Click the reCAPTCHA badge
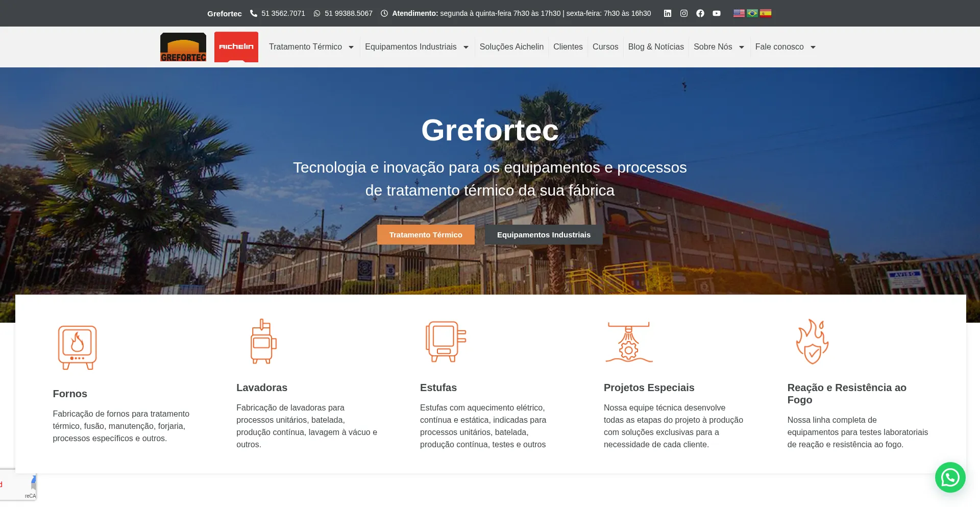The image size is (980, 507). 18,485
